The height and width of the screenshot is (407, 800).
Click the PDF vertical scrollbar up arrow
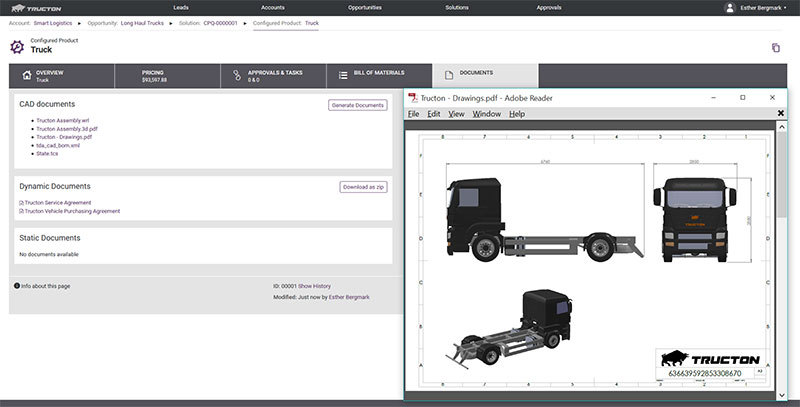(782, 127)
